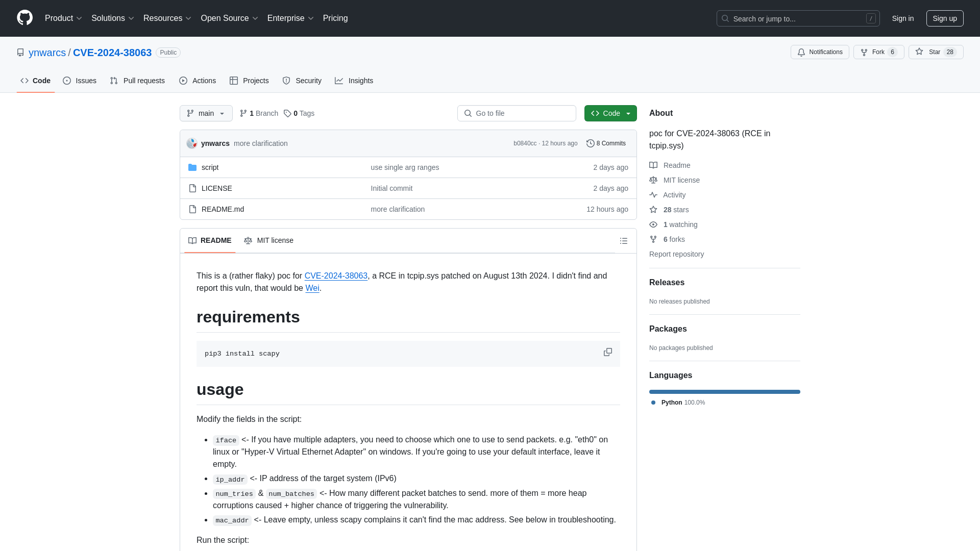Click the scales icon beside MIT license in About
The height and width of the screenshot is (551, 980).
[x=653, y=180]
